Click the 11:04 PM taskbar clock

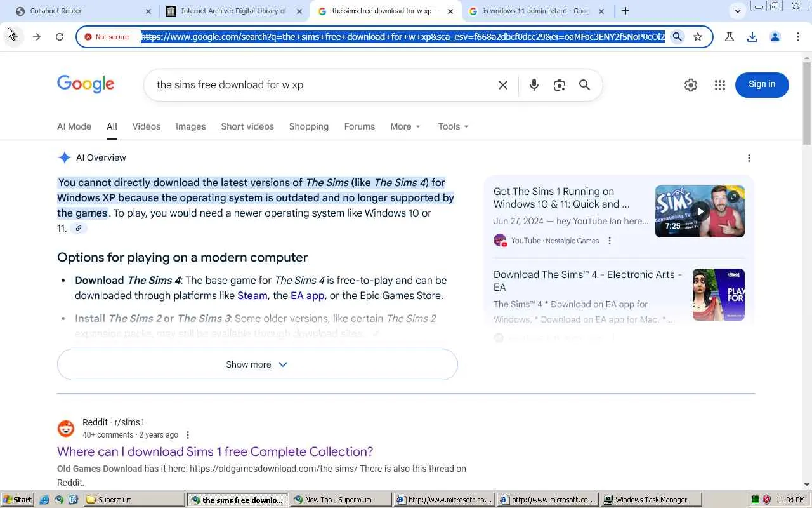pyautogui.click(x=790, y=500)
